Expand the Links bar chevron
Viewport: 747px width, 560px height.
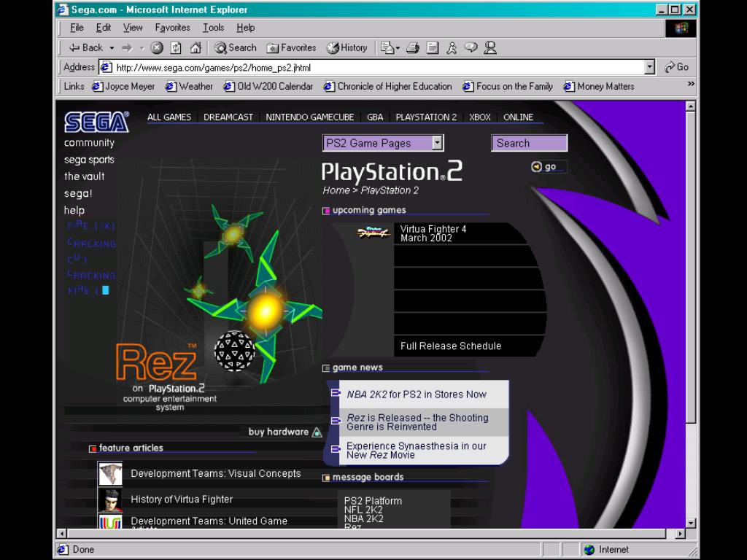pos(690,84)
